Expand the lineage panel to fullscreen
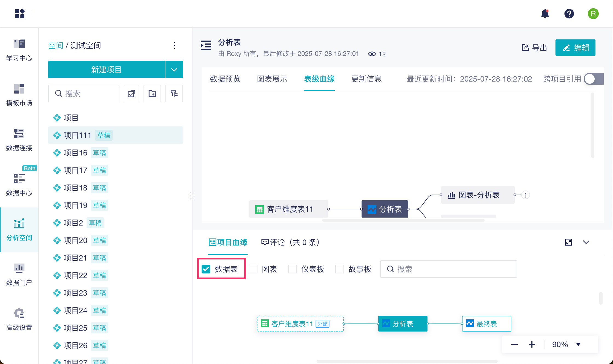613x364 pixels. coord(569,242)
